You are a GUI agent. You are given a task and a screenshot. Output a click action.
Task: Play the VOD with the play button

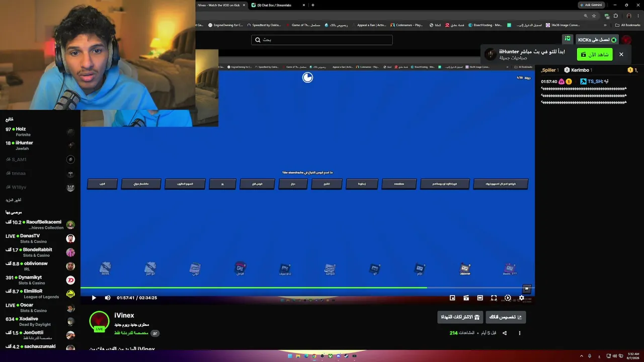(x=94, y=298)
